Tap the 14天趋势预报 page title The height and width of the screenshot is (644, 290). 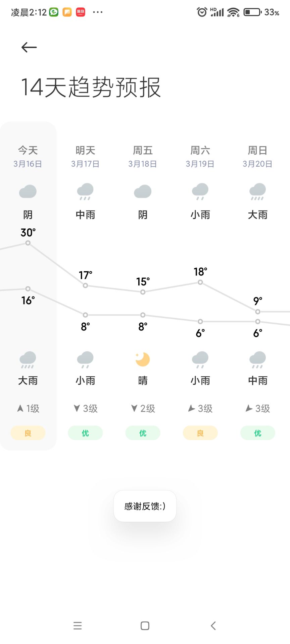91,87
